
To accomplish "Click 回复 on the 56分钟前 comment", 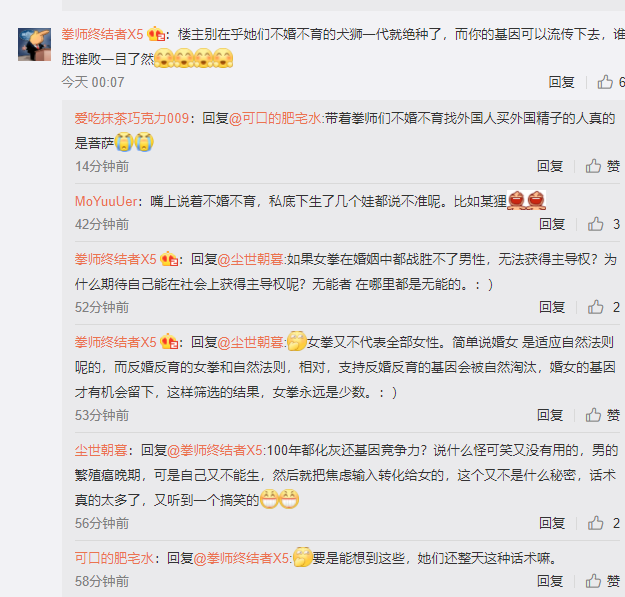I will (x=552, y=523).
